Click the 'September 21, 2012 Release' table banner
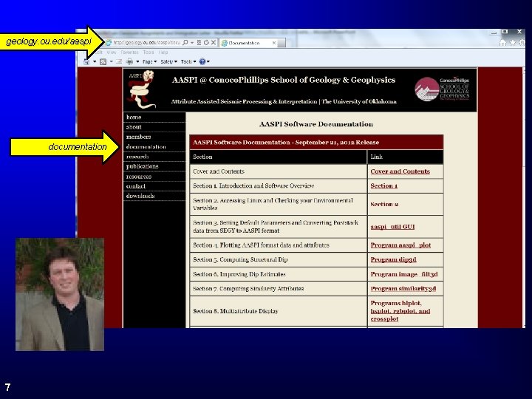Screen dimensions: 532x399 pyautogui.click(x=316, y=143)
